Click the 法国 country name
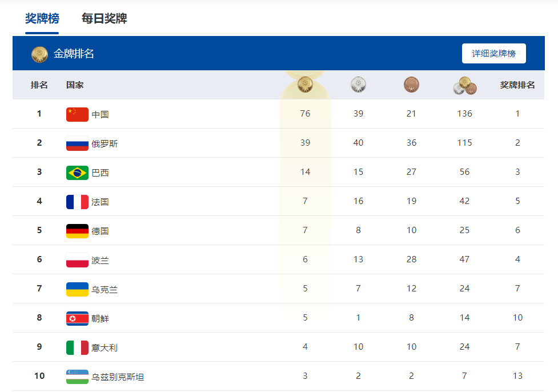Viewport: 558px width, 392px height. (x=100, y=202)
